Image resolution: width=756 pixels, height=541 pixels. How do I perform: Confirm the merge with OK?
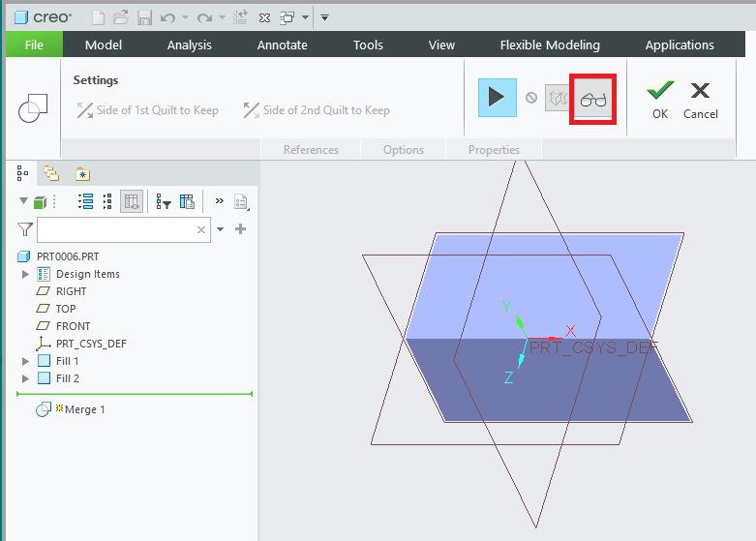(x=659, y=99)
